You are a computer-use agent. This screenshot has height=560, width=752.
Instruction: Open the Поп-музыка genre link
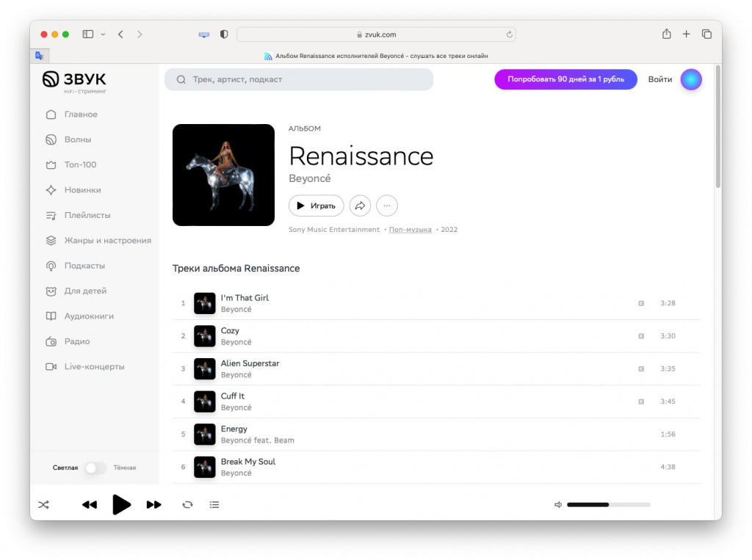[410, 230]
